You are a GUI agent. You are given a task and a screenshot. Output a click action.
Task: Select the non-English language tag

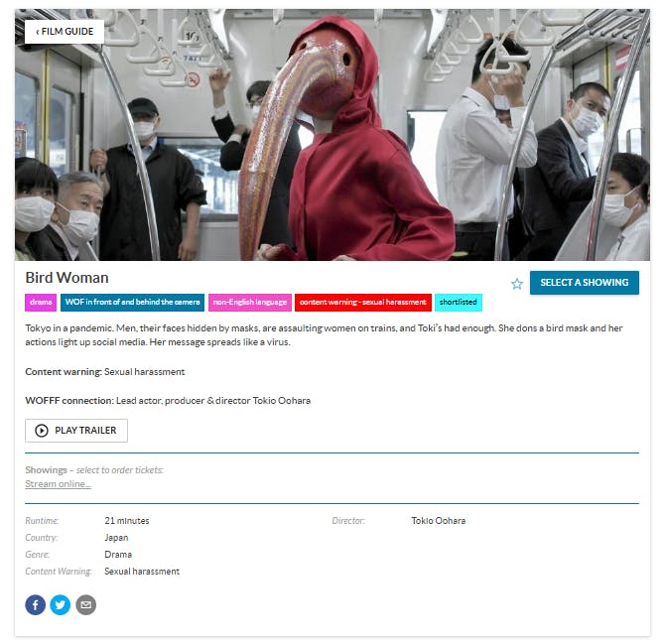pos(250,303)
